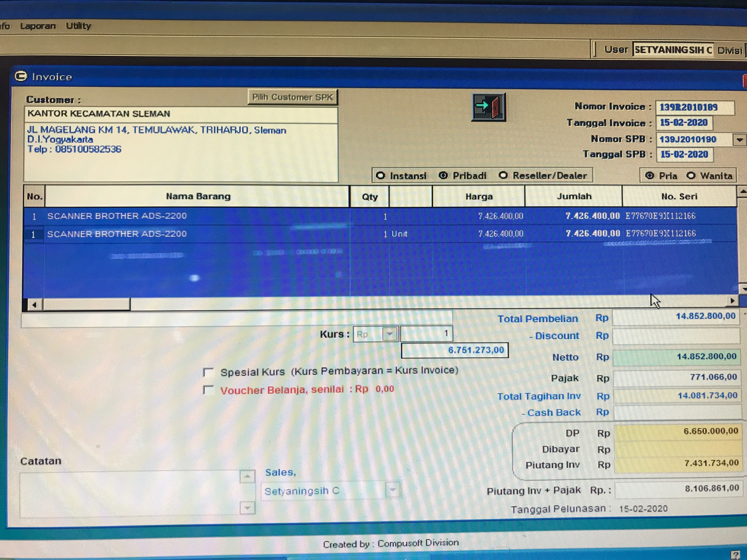This screenshot has height=560, width=747.
Task: Click the exit door icon
Action: pyautogui.click(x=489, y=107)
